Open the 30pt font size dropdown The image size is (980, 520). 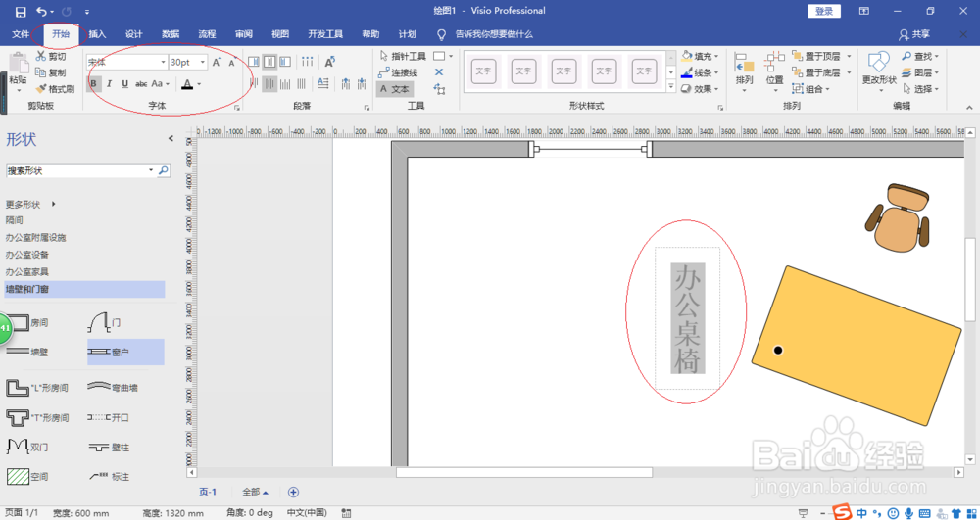pyautogui.click(x=203, y=62)
